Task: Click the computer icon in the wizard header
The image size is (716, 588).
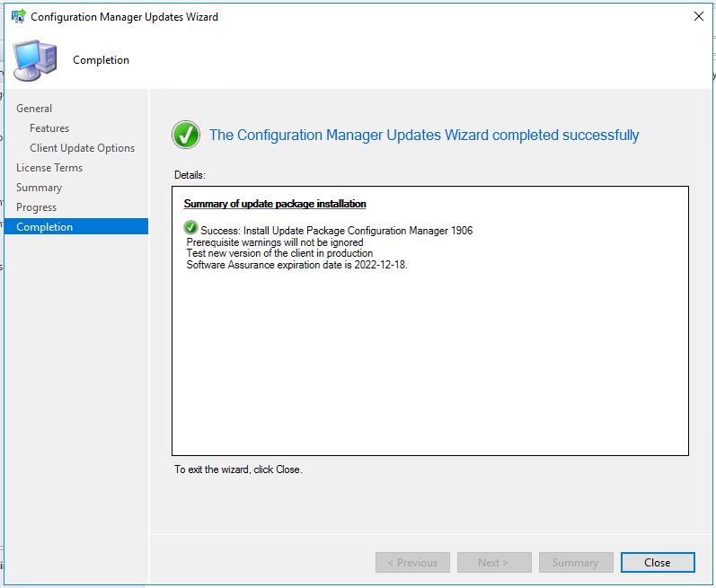Action: [x=35, y=60]
